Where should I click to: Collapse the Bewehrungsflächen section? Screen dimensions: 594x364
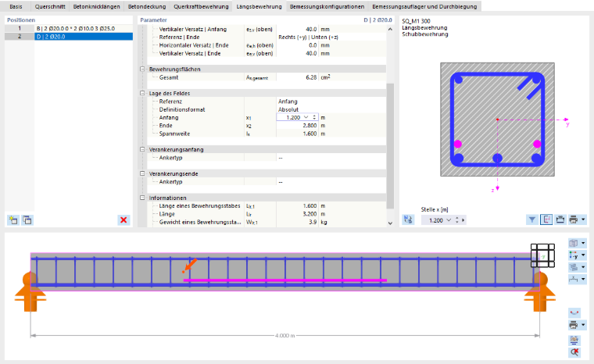tap(142, 70)
